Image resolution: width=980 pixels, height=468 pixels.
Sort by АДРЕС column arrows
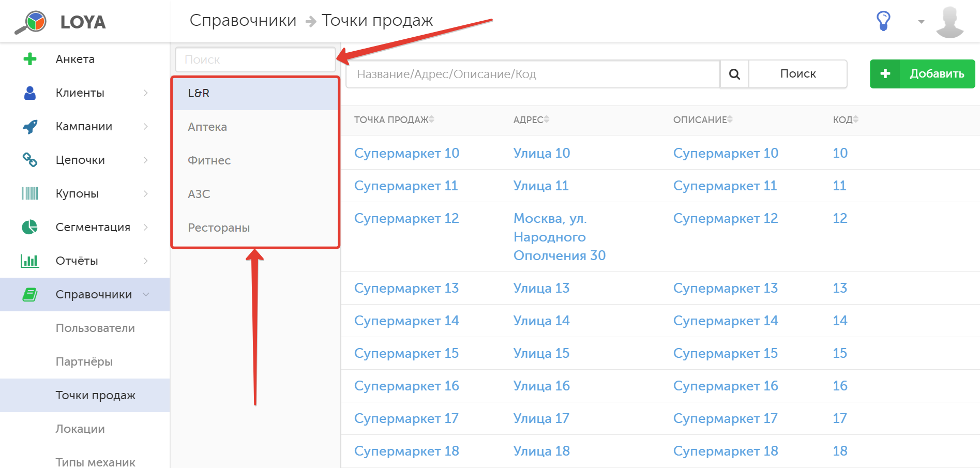pos(547,119)
